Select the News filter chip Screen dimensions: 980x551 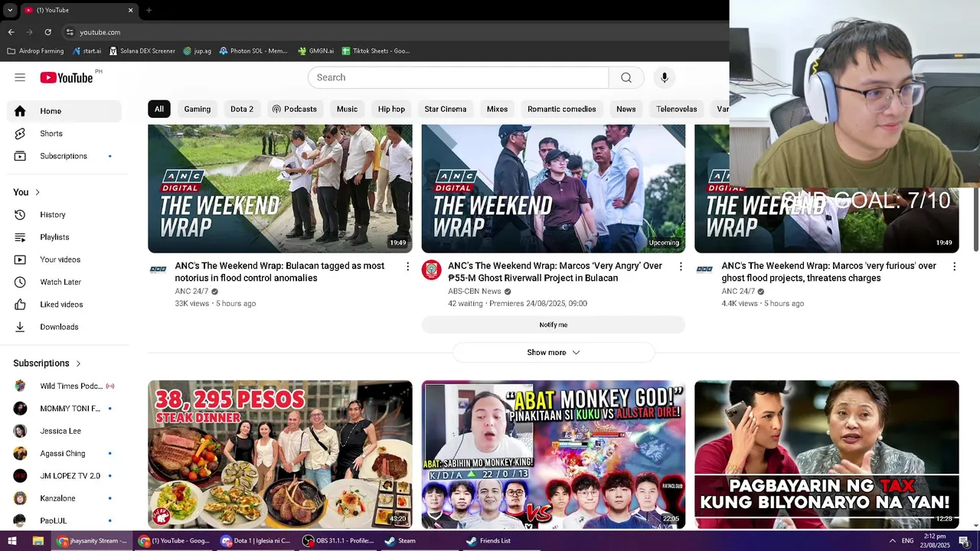pos(626,109)
